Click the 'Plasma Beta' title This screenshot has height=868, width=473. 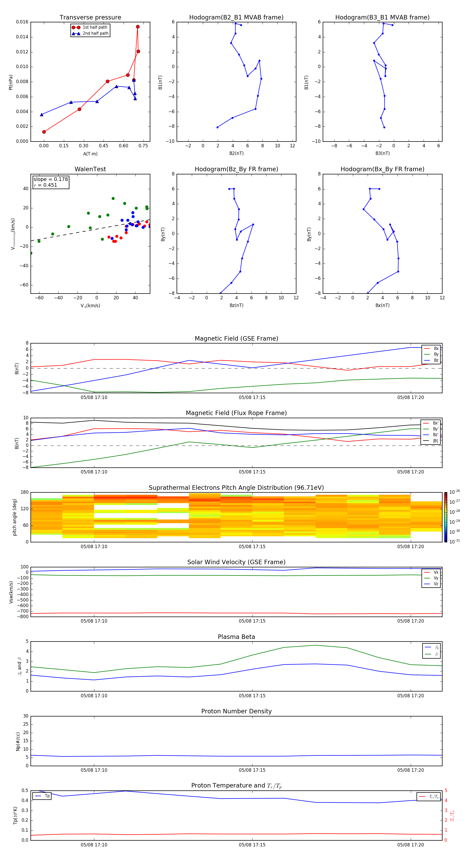click(x=236, y=637)
